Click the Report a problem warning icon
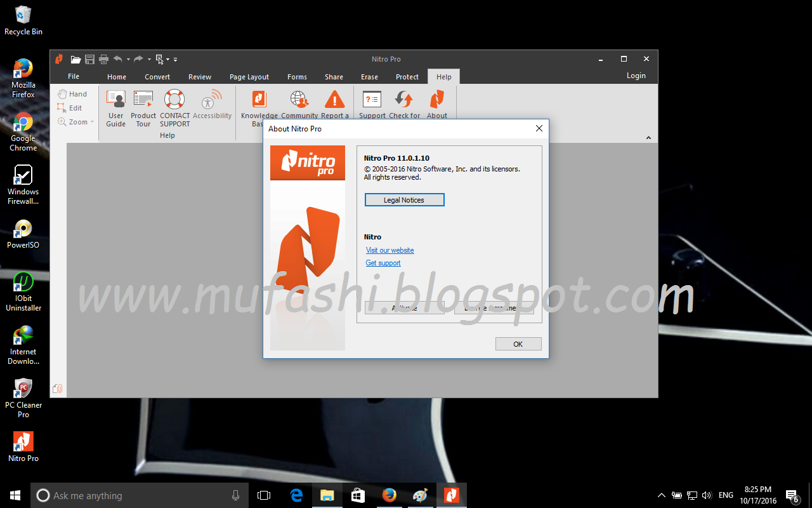This screenshot has width=812, height=508. pos(334,99)
